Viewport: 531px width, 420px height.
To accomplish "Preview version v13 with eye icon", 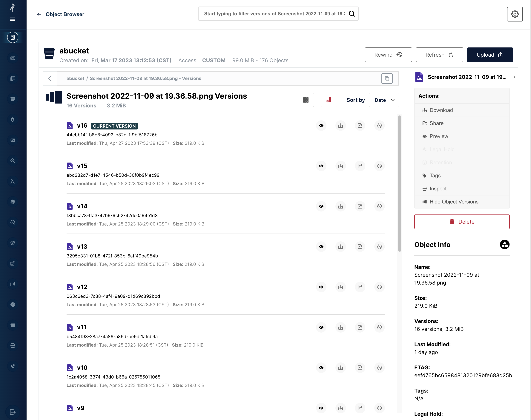I will pyautogui.click(x=321, y=247).
